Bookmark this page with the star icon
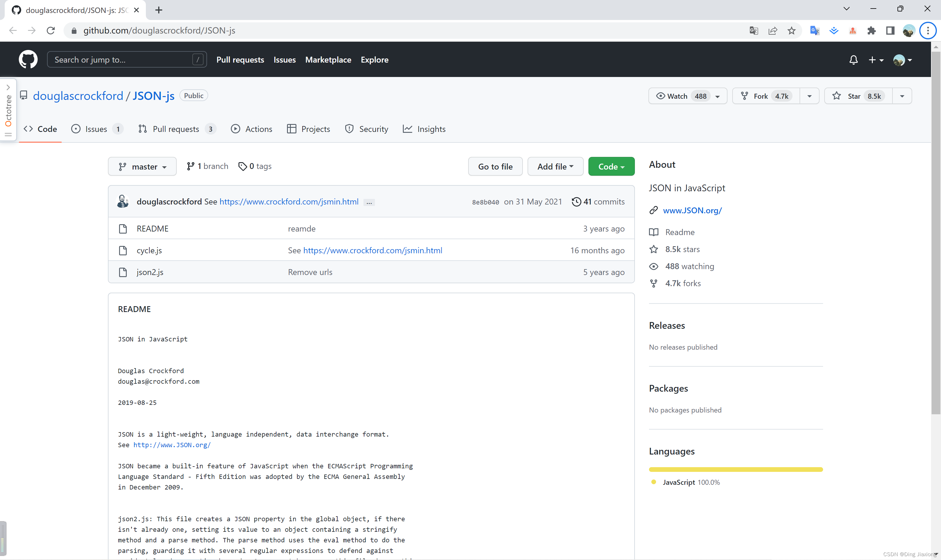Image resolution: width=941 pixels, height=560 pixels. [x=791, y=31]
